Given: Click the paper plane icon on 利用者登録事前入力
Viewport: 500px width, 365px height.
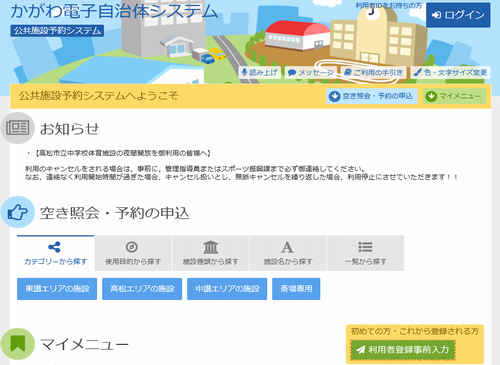Looking at the screenshot, I should 360,350.
